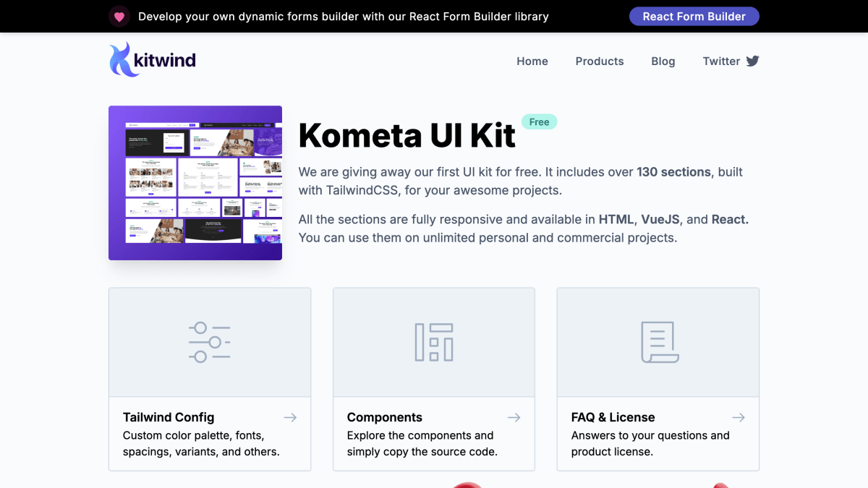
Task: Click the Twitter bird icon
Action: [753, 61]
